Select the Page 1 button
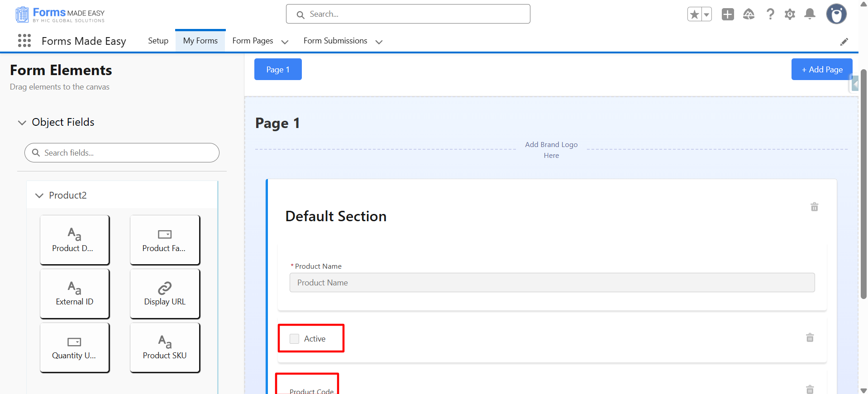This screenshot has height=394, width=868. (x=277, y=69)
